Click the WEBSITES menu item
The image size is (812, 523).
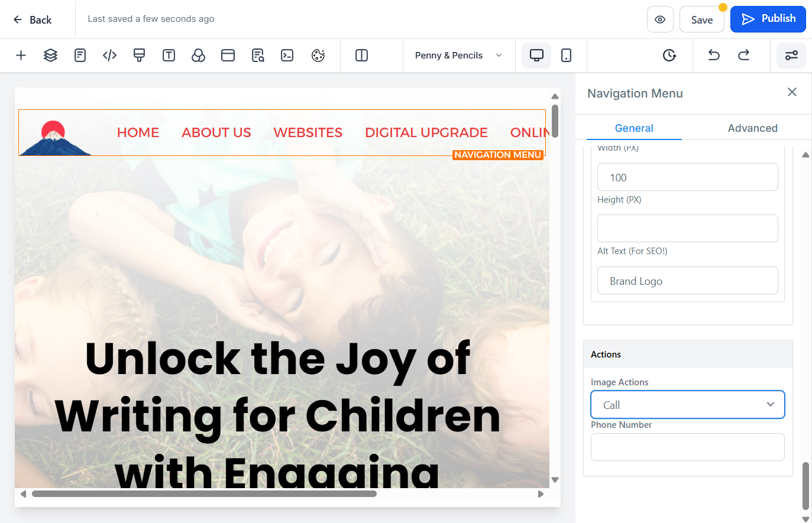pos(308,132)
